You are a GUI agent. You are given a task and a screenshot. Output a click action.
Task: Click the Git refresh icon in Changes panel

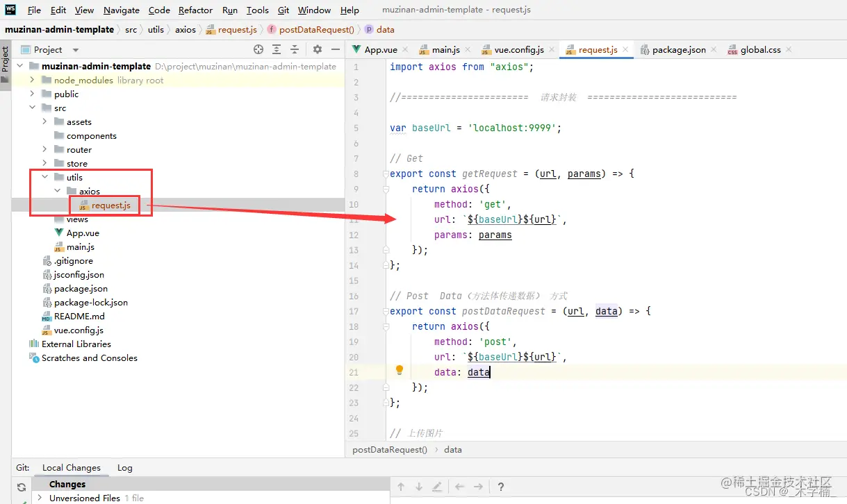22,487
